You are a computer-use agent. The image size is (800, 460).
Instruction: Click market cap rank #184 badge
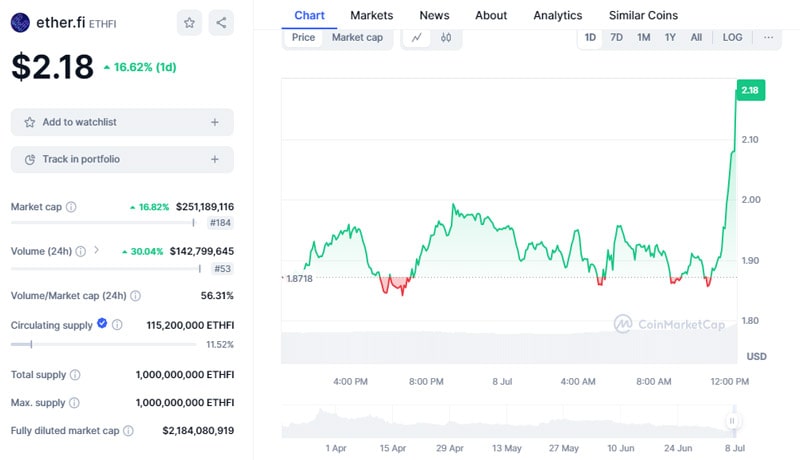(x=220, y=223)
